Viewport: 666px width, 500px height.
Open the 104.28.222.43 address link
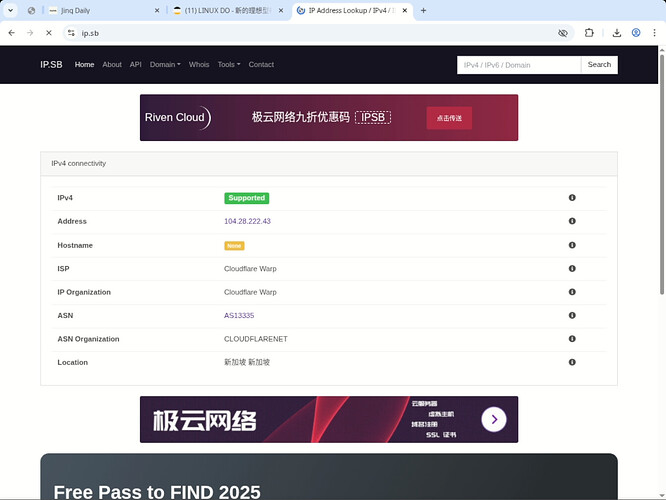coord(247,221)
